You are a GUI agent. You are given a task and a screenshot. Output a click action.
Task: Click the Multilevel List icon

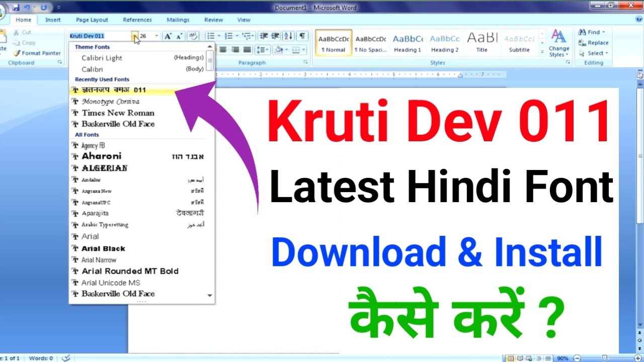tap(246, 36)
